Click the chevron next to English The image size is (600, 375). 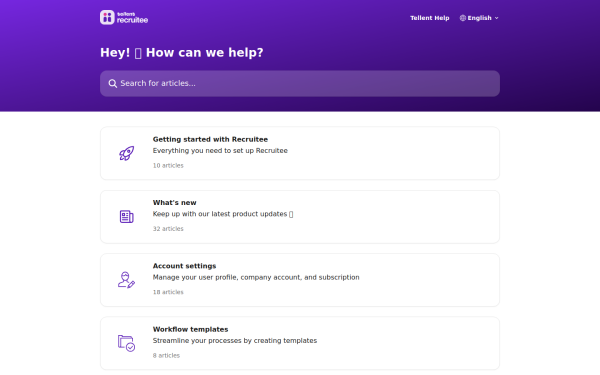point(496,18)
